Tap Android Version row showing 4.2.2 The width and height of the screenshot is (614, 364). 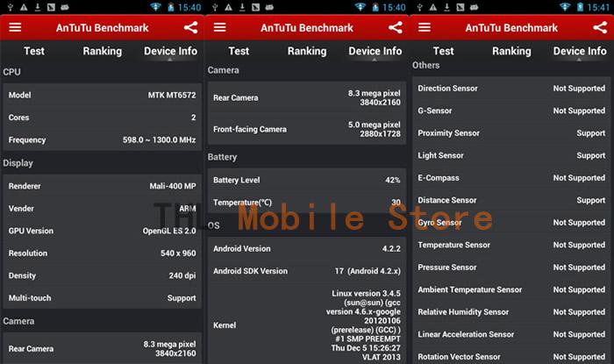(x=307, y=248)
